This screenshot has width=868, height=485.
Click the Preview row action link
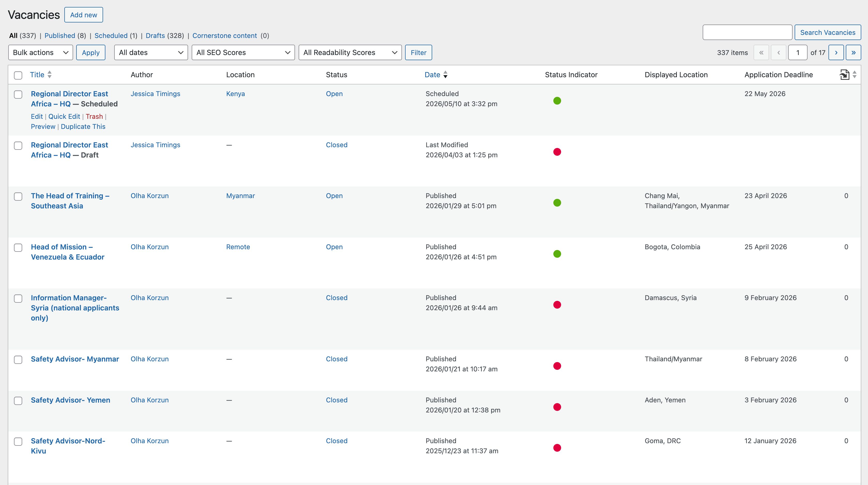tap(43, 127)
